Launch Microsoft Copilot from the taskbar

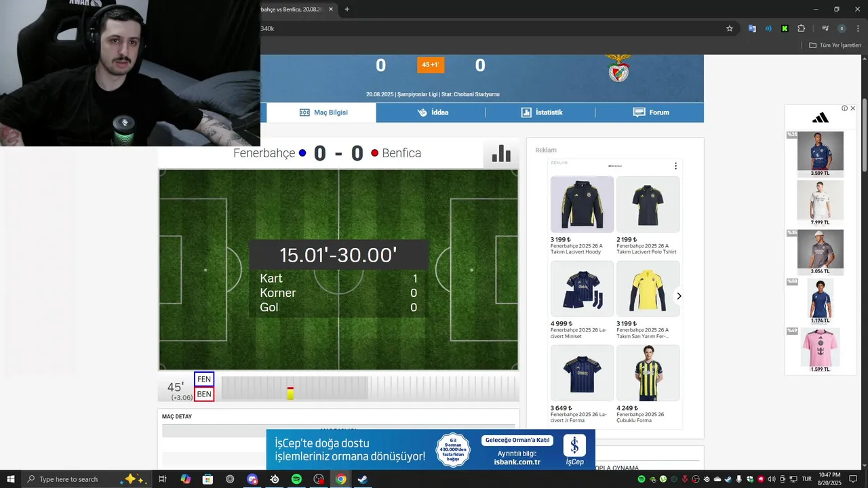pyautogui.click(x=185, y=479)
